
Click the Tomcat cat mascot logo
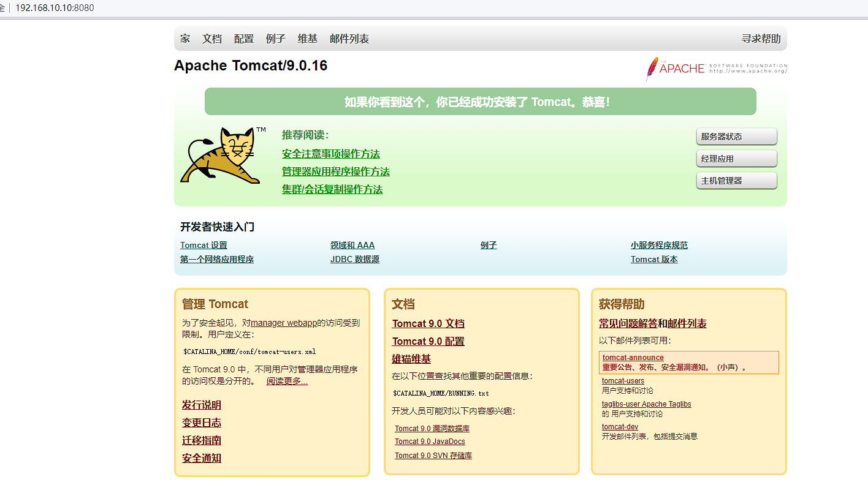tap(223, 156)
